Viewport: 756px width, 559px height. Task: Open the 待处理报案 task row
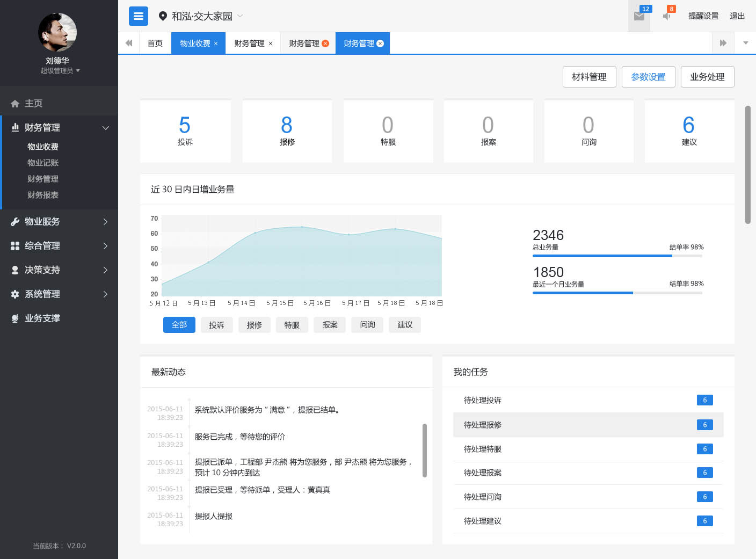[x=588, y=473]
